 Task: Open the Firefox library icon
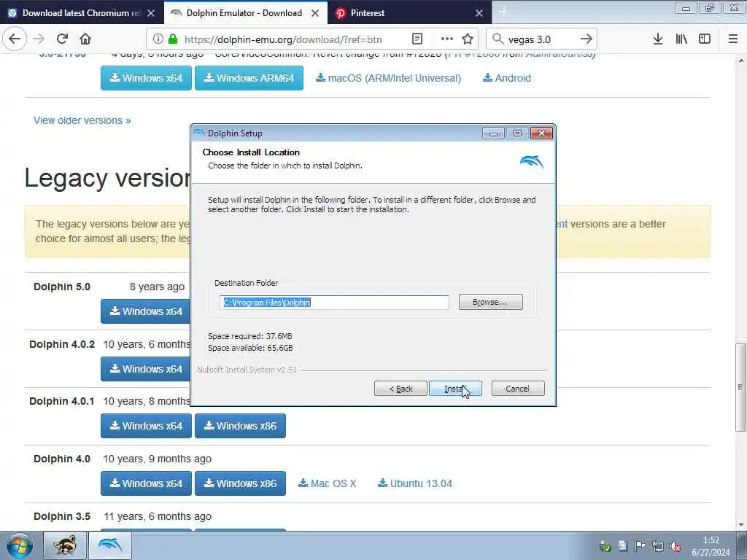coord(681,39)
